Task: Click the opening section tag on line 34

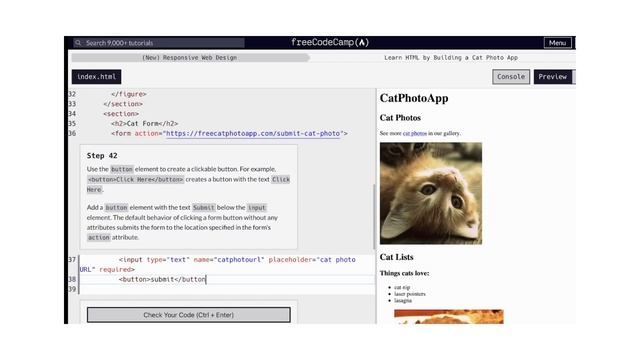Action: pyautogui.click(x=121, y=114)
